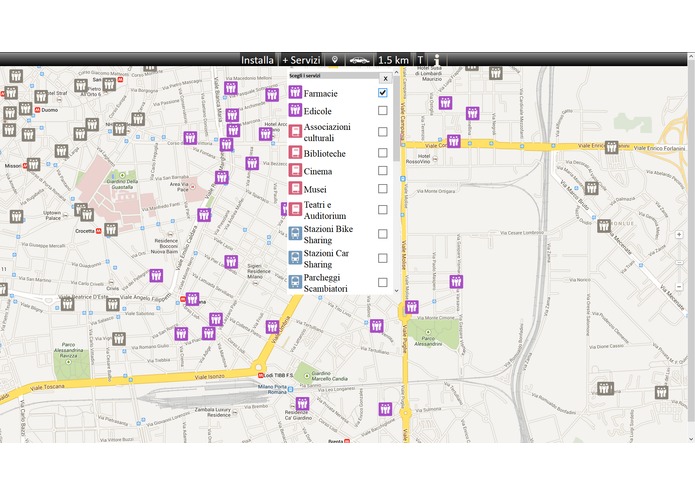Screen dimensions: 695x494
Task: Click pharmacy marker near Via Macedonio Melloni
Action: [x=230, y=88]
